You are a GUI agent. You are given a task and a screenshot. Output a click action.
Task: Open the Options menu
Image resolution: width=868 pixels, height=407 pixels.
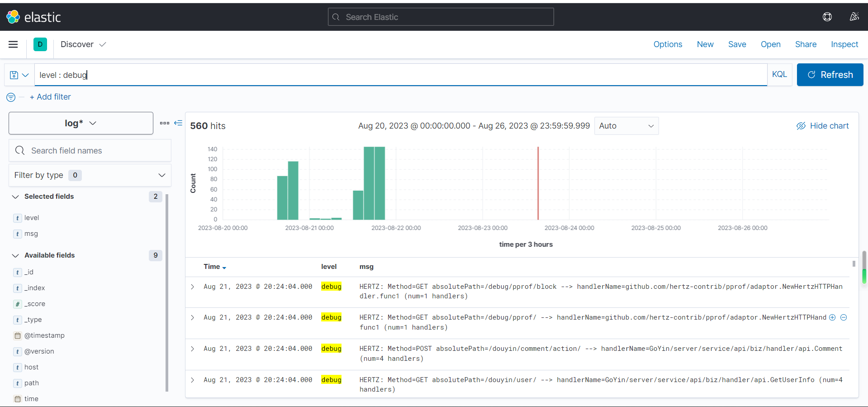668,44
